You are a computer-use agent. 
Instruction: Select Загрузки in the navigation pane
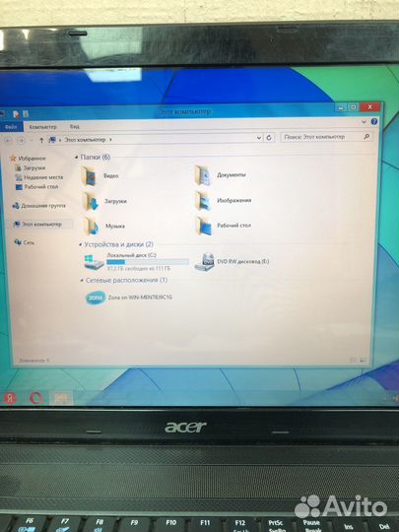(x=31, y=167)
